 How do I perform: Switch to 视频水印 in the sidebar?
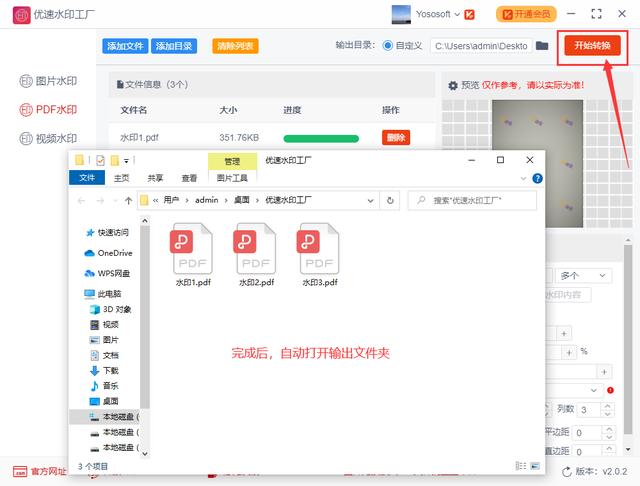pyautogui.click(x=48, y=138)
